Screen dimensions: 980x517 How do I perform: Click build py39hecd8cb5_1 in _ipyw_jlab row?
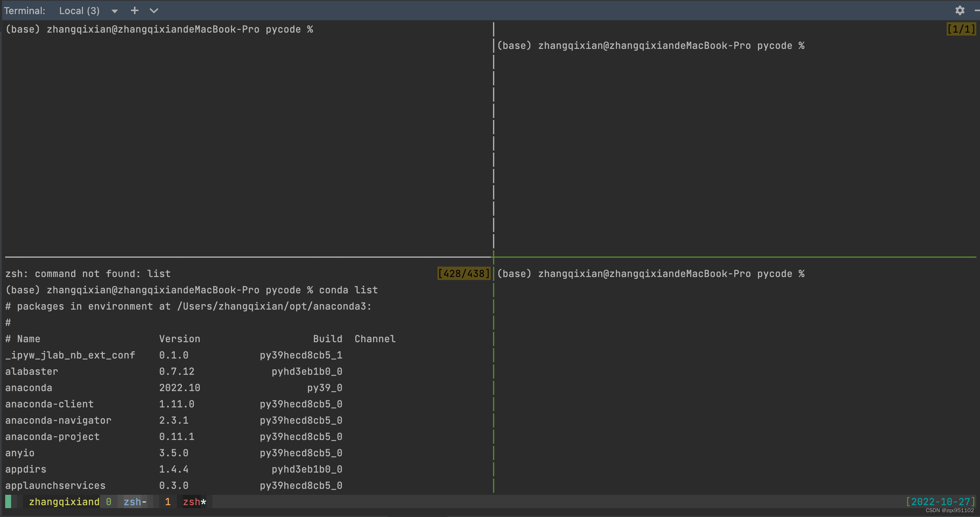point(301,355)
